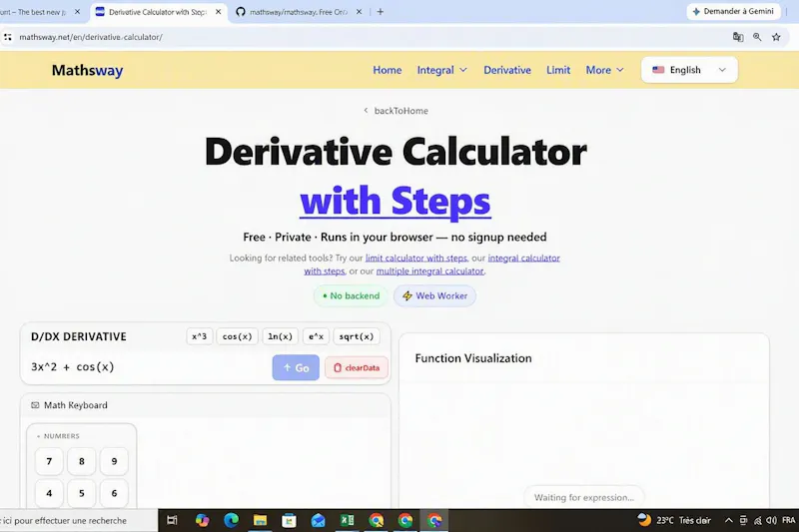
Task: Click the Windows taskbar search box
Action: coord(77,520)
